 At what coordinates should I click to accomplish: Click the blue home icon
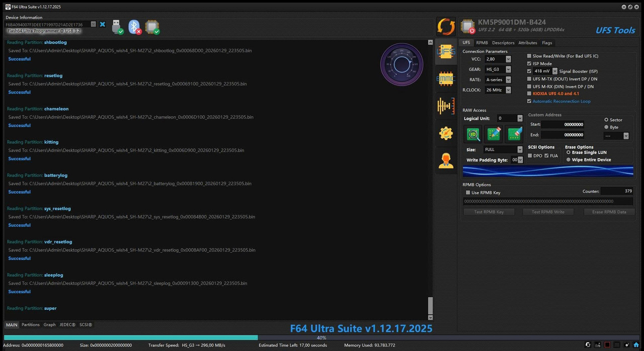click(x=636, y=345)
